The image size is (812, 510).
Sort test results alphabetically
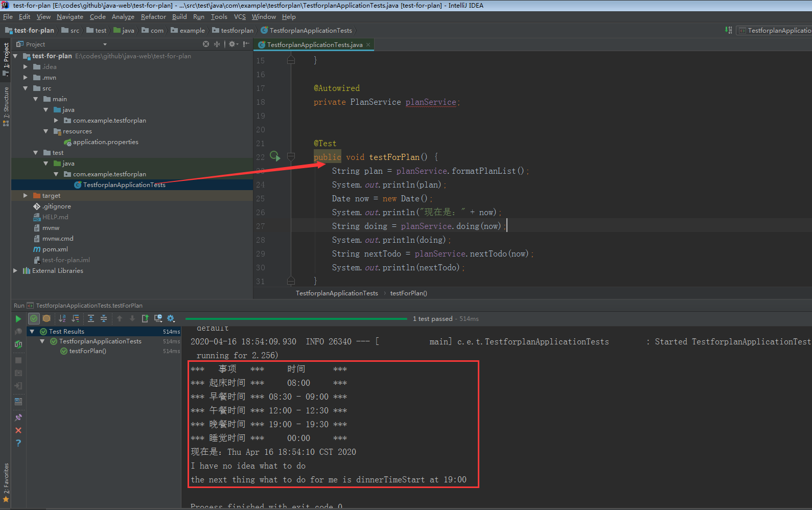coord(62,319)
